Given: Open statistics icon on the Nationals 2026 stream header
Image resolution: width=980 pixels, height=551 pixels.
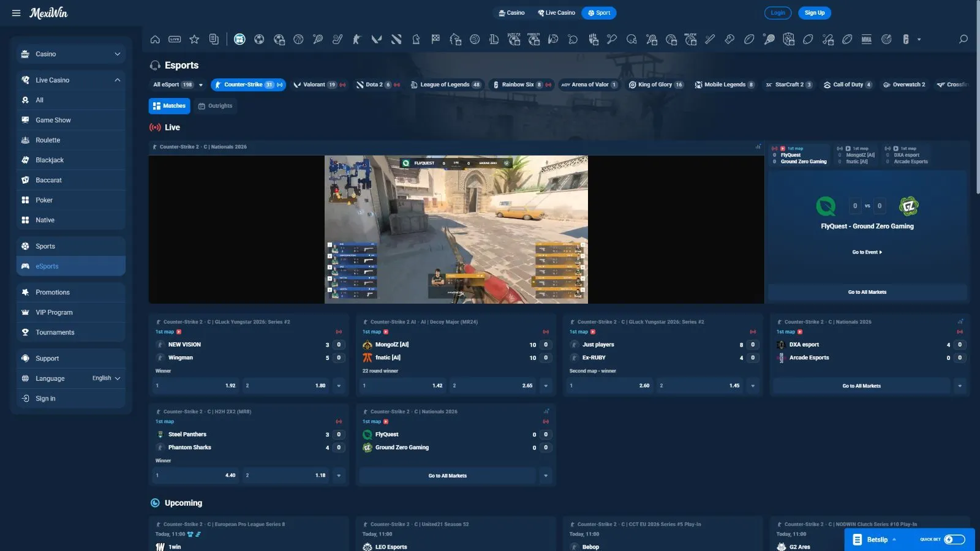Looking at the screenshot, I should pos(758,147).
